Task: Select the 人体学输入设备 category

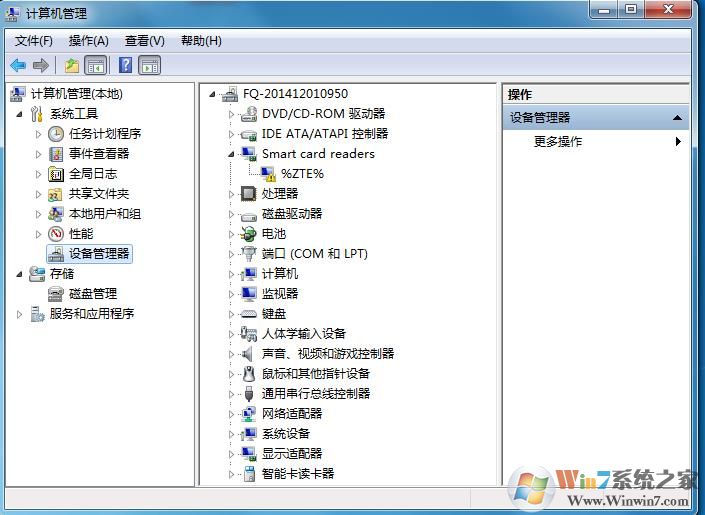Action: coord(304,334)
